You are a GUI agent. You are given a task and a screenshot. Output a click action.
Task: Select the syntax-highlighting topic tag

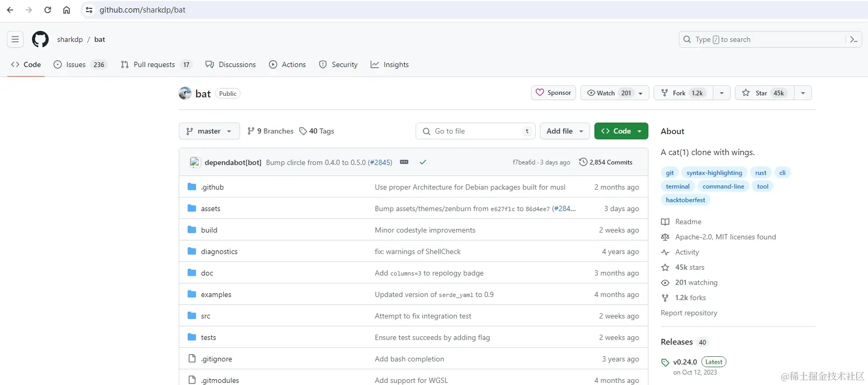coord(714,173)
